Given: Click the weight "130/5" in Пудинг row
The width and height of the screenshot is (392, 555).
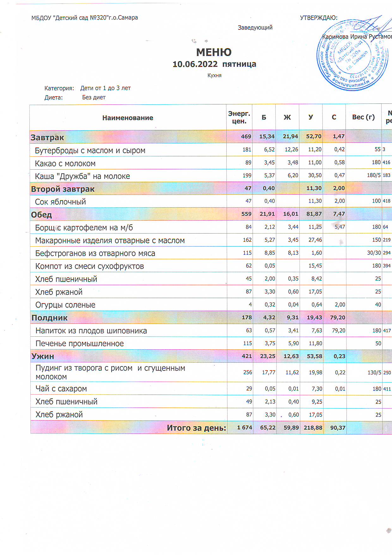Looking at the screenshot, I should 374,372.
